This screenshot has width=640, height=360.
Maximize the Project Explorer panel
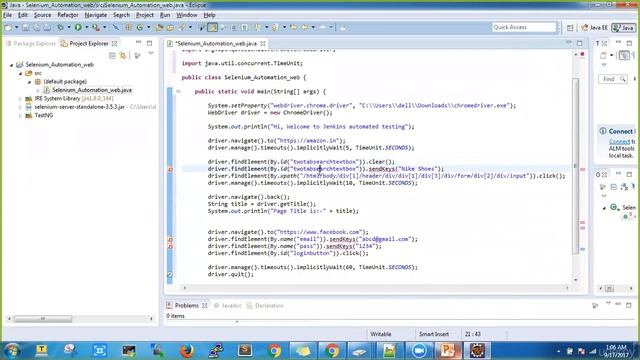[x=149, y=43]
